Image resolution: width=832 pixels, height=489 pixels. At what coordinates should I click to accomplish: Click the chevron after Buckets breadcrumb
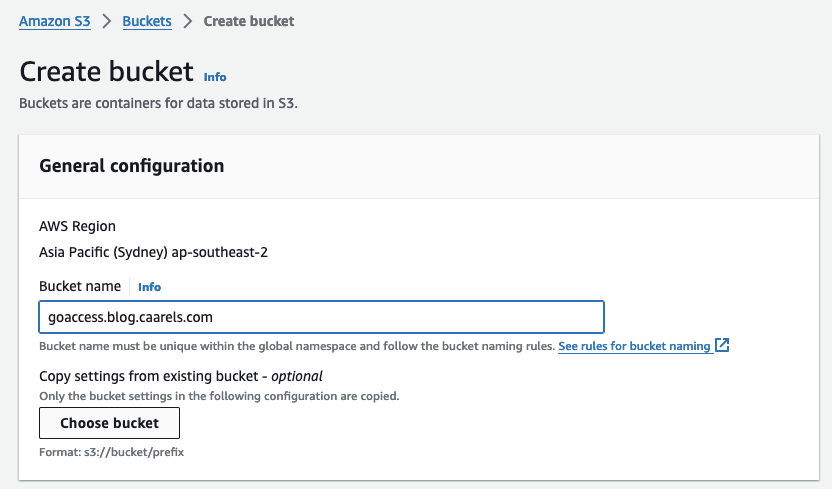pyautogui.click(x=187, y=21)
